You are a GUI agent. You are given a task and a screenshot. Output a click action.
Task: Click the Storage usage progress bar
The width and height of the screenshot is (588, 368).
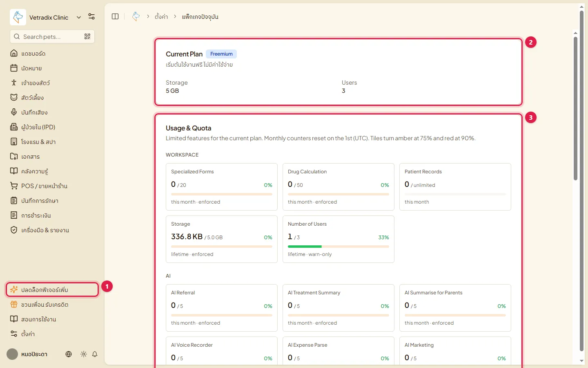pyautogui.click(x=222, y=247)
